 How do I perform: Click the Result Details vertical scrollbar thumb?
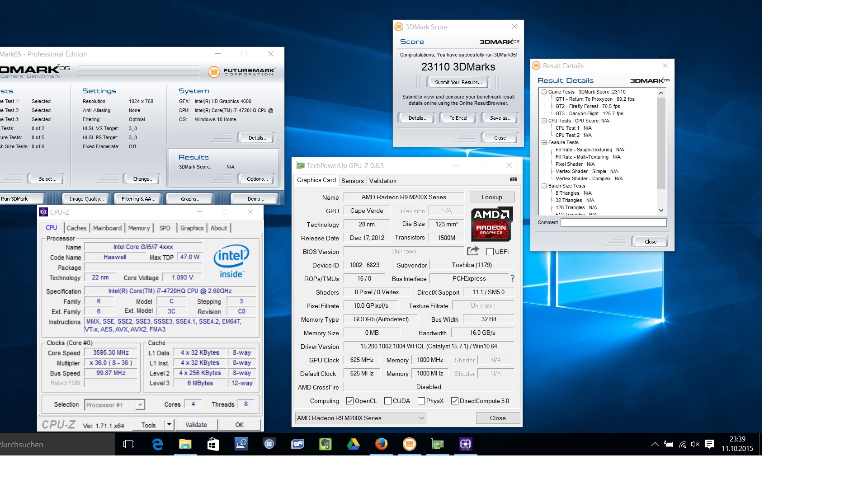coord(661,143)
